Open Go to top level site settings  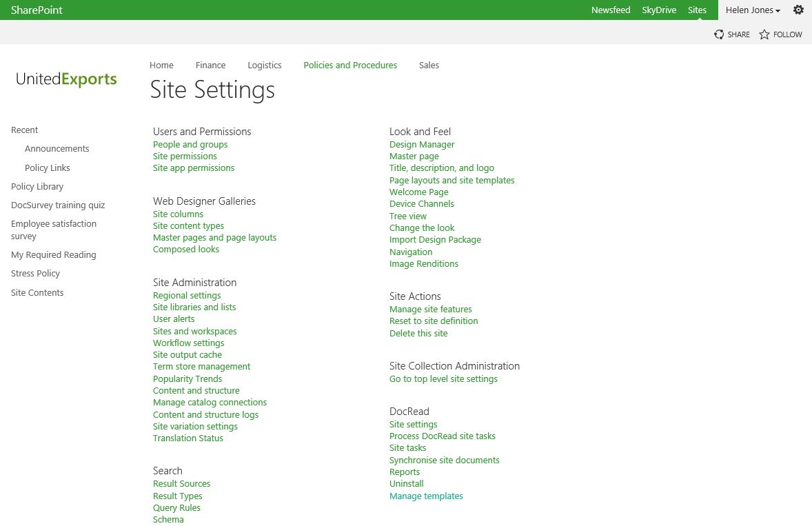pos(443,379)
